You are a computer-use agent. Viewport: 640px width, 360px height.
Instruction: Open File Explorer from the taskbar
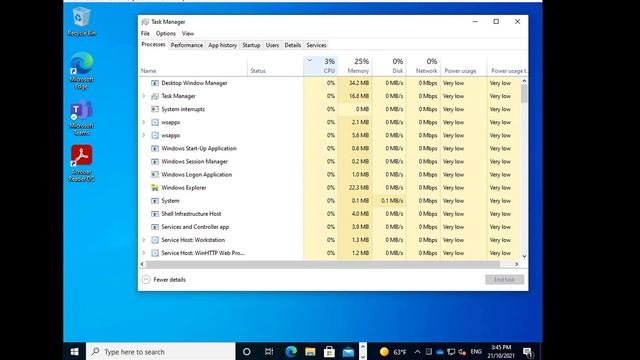[x=310, y=351]
